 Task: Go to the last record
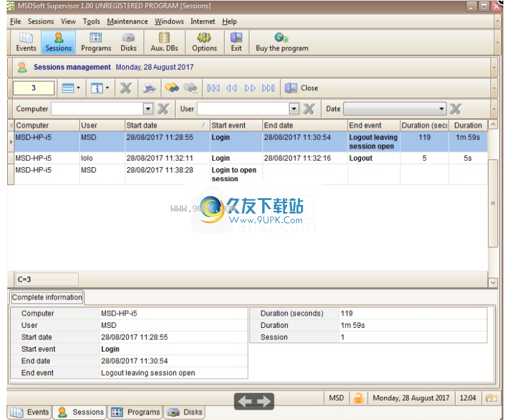pyautogui.click(x=268, y=88)
